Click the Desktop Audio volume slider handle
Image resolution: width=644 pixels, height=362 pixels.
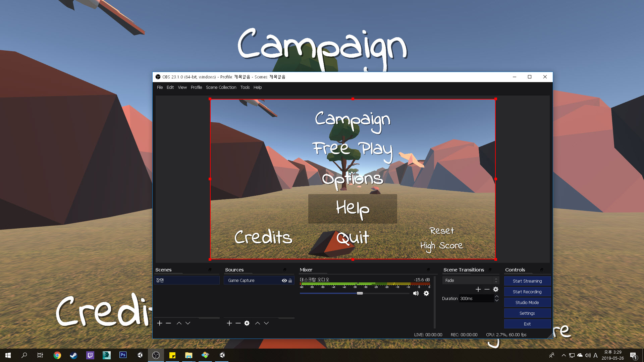360,293
